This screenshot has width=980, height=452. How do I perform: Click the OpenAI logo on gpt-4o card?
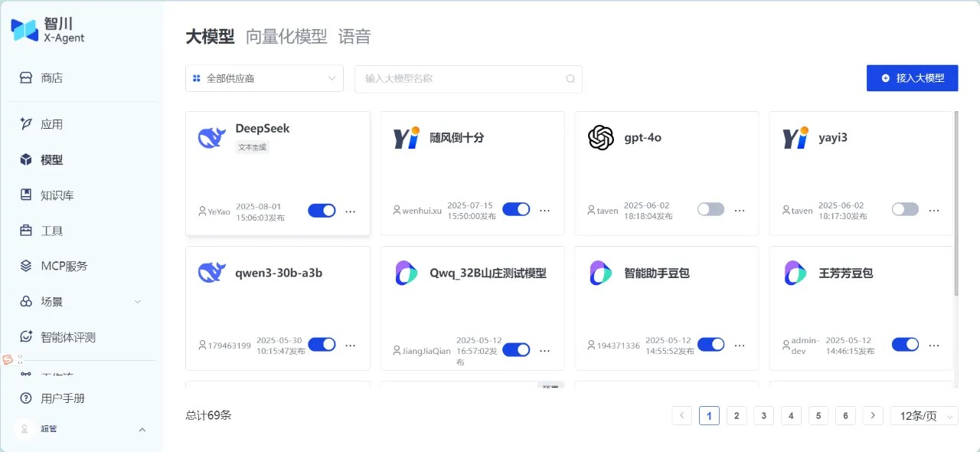coord(601,138)
